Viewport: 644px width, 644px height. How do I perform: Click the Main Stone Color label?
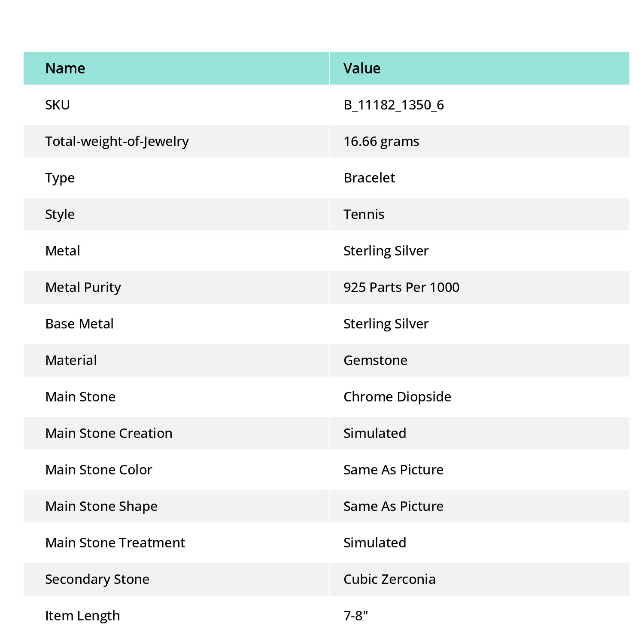(x=99, y=470)
